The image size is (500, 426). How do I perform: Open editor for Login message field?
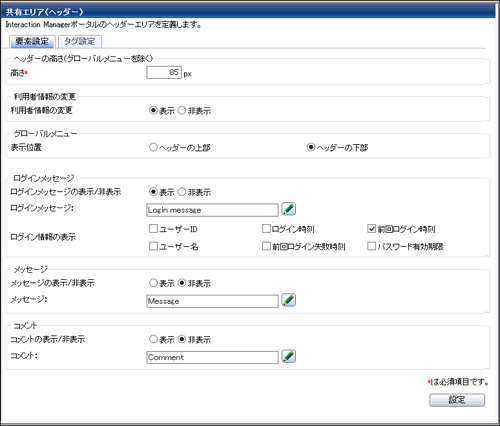[x=289, y=209]
